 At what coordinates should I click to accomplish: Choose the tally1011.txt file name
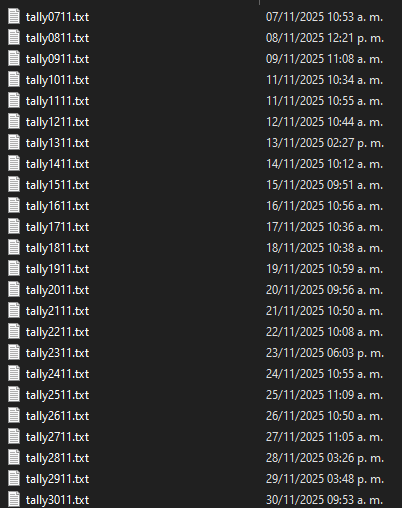tap(57, 80)
